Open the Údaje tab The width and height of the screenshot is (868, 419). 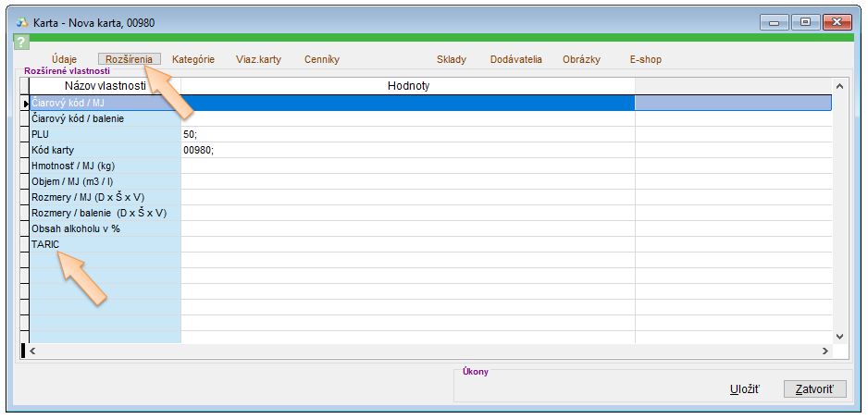[65, 59]
